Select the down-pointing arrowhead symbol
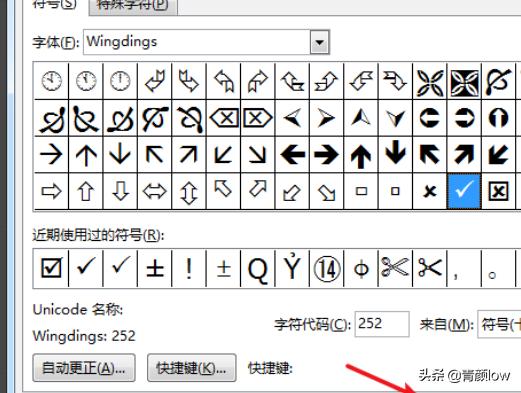This screenshot has width=521, height=393. (395, 118)
